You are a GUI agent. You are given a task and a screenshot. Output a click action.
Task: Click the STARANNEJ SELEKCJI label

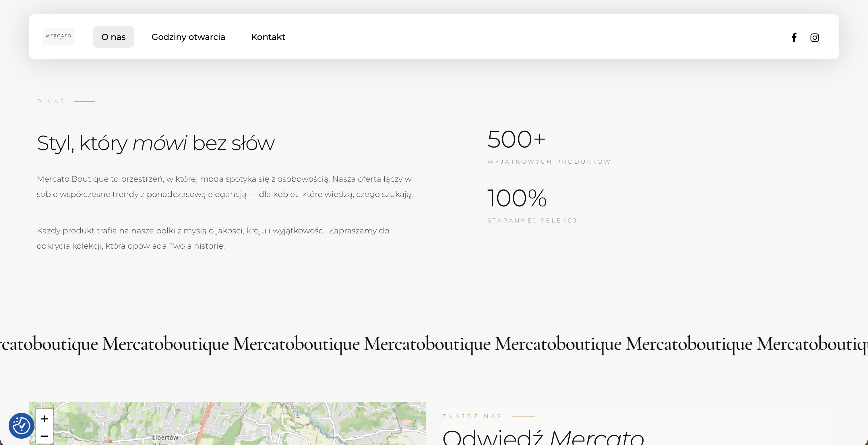pyautogui.click(x=533, y=220)
